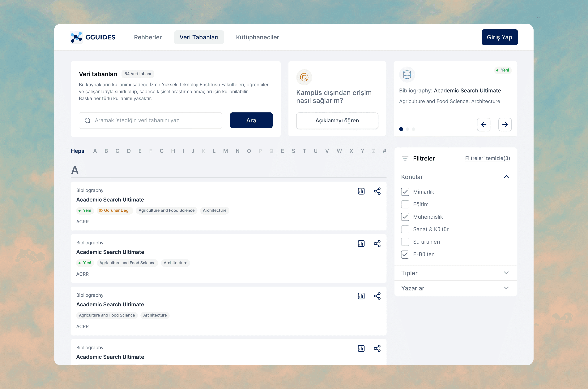Focus the database search input field
The width and height of the screenshot is (588, 389).
(x=154, y=120)
